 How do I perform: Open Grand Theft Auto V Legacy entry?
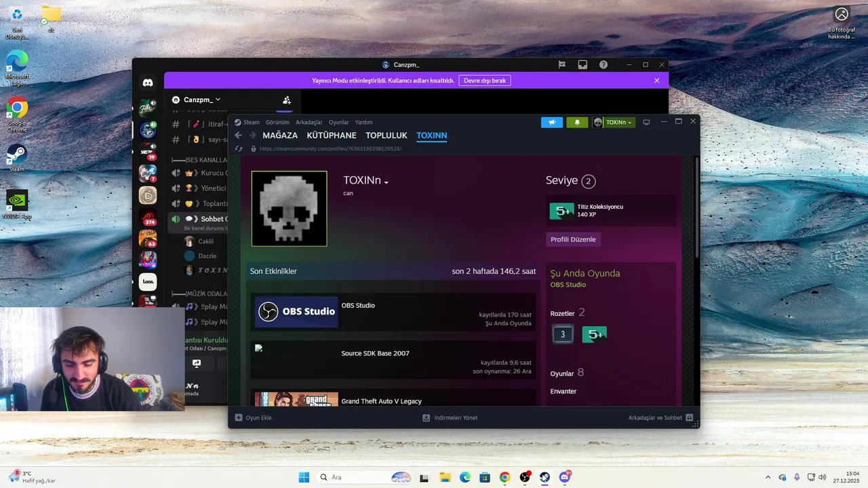pyautogui.click(x=381, y=401)
